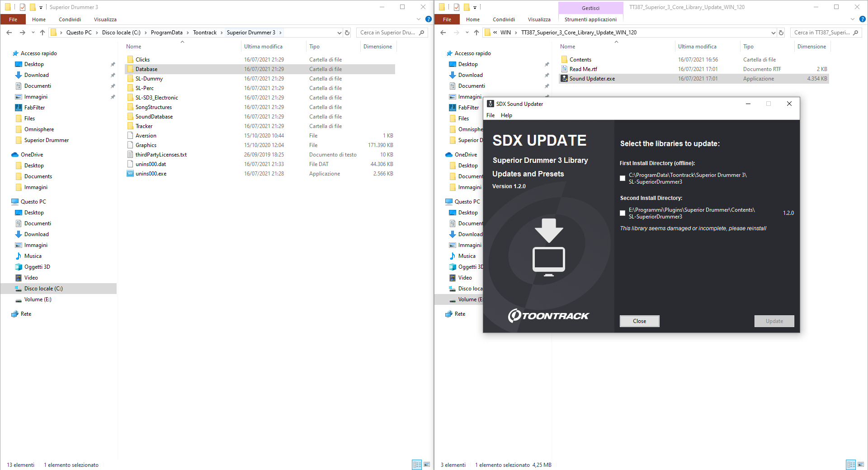Open FabFilter in left Quick Access
Image resolution: width=868 pixels, height=470 pixels.
(x=34, y=108)
